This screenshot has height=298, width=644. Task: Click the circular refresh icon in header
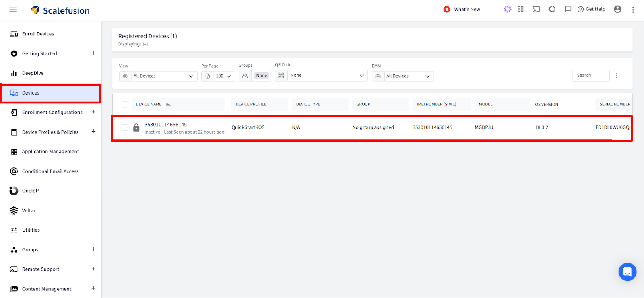coord(552,9)
